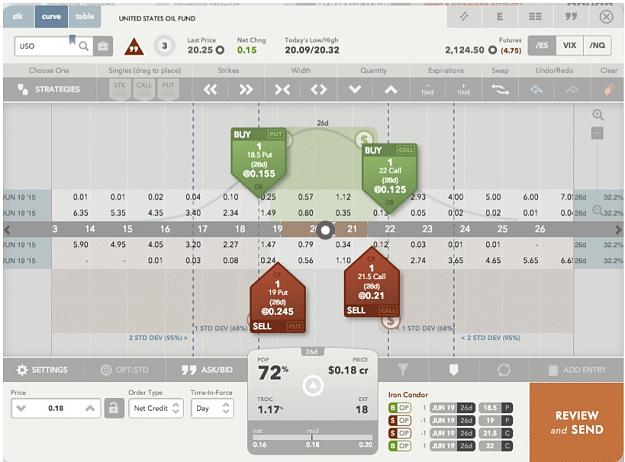Click the circled number 3 badge

tap(164, 46)
